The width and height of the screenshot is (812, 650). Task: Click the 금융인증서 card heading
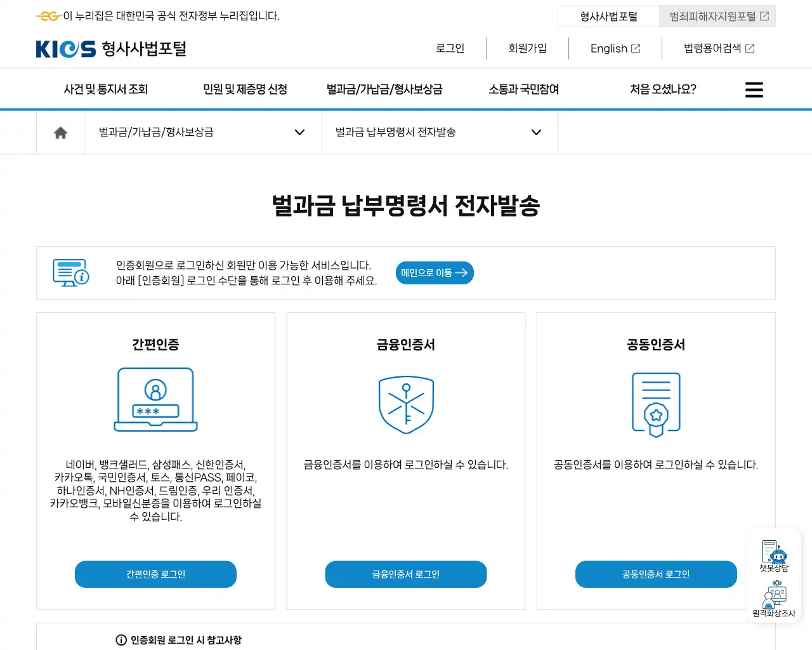[x=406, y=345]
